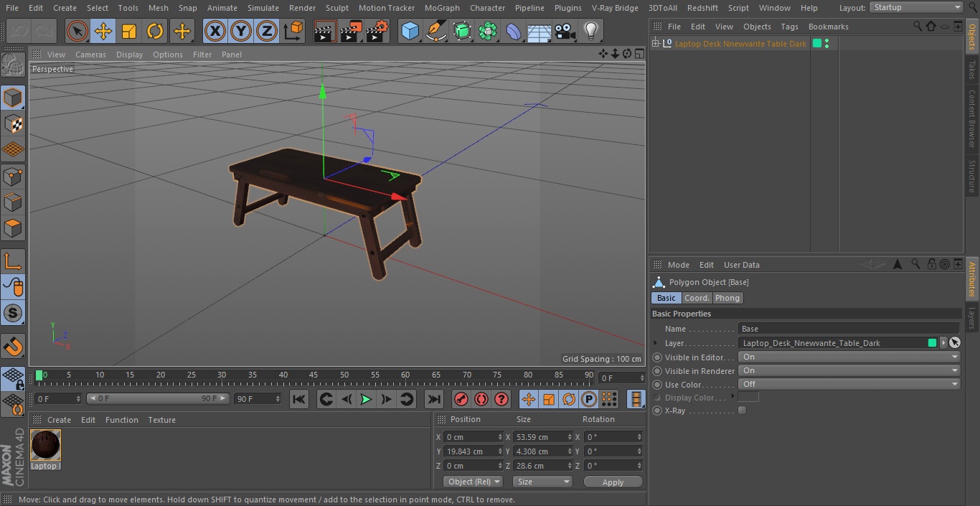Enable the X-Ray checkbox

click(742, 411)
